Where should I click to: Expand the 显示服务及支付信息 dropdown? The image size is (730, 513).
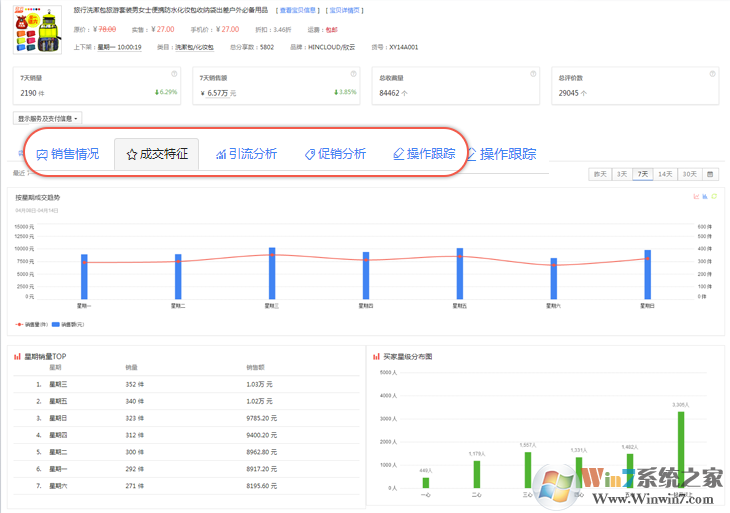48,118
